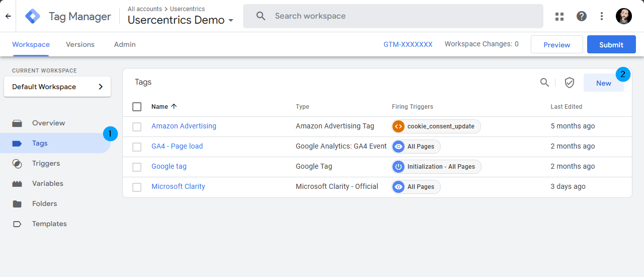The height and width of the screenshot is (277, 644).
Task: Click the sort arrow beside Name column
Action: [174, 106]
